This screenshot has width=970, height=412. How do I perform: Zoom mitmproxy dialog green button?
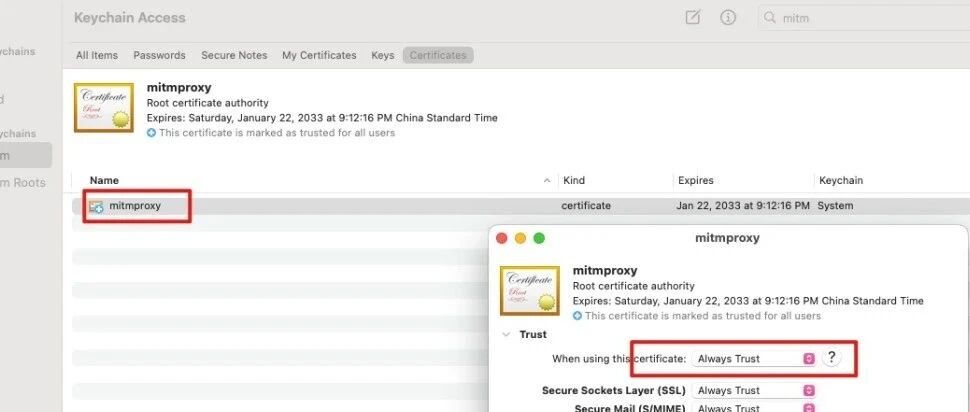[x=539, y=238]
